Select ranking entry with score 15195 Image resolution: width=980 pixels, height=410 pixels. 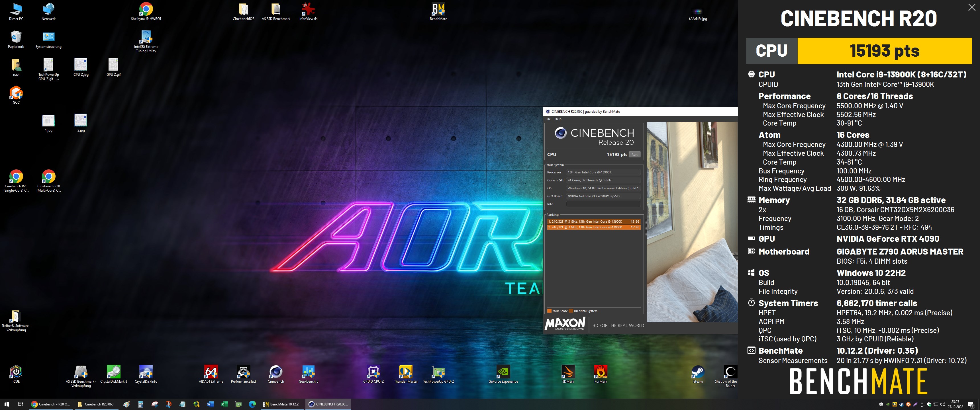(x=593, y=221)
